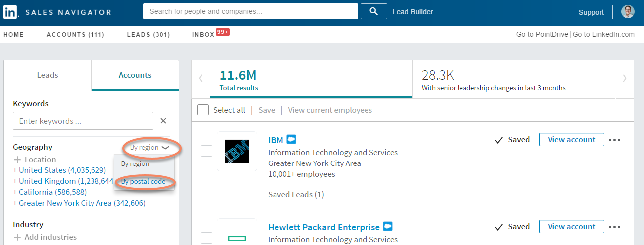Open IBM's three-dot more options
Screen dimensions: 644x245
(x=615, y=140)
